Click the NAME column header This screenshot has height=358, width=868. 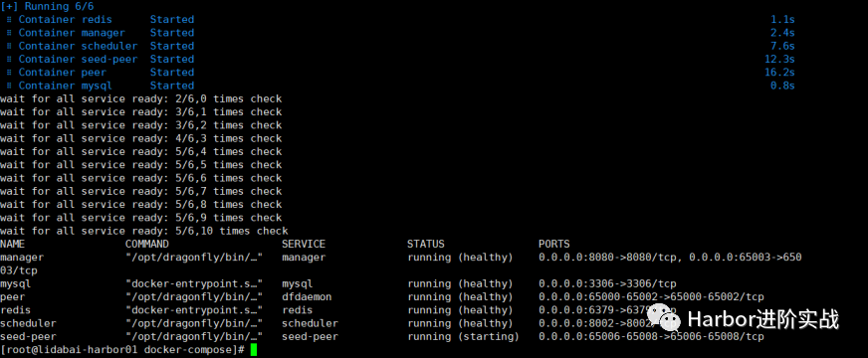click(13, 244)
